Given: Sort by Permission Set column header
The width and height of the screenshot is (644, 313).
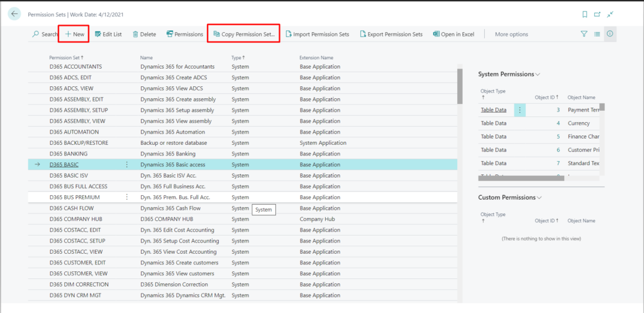Looking at the screenshot, I should click(x=67, y=57).
